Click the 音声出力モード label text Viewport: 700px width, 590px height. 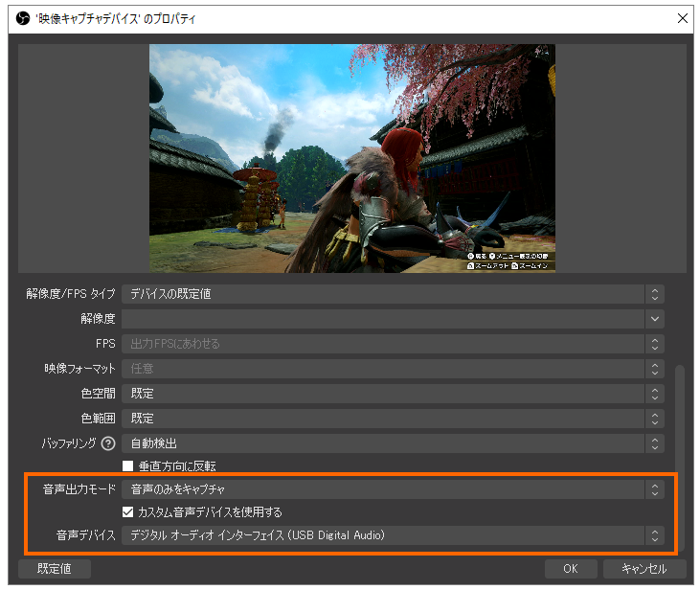pyautogui.click(x=79, y=489)
